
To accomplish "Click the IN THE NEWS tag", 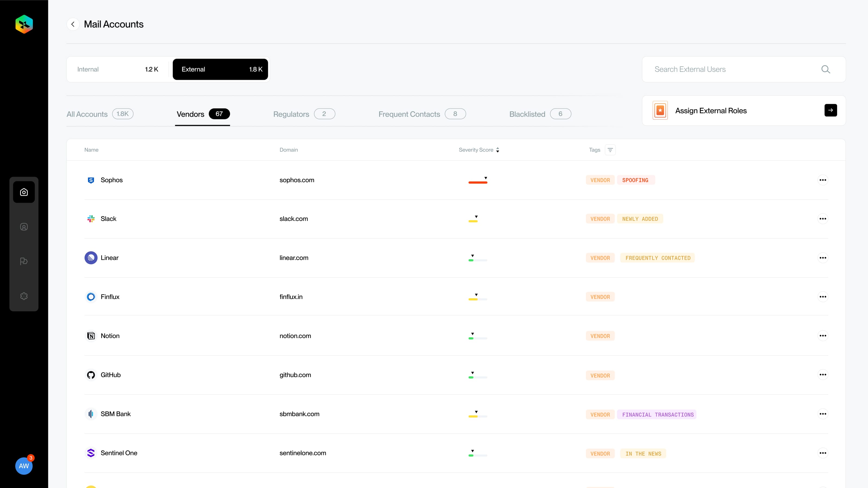I will pos(643,454).
